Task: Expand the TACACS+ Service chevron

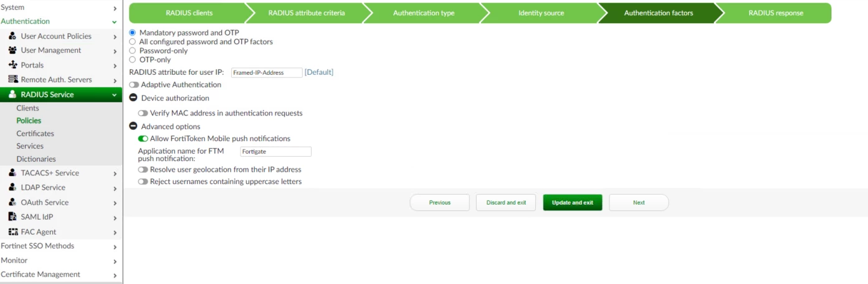Action: coord(115,174)
